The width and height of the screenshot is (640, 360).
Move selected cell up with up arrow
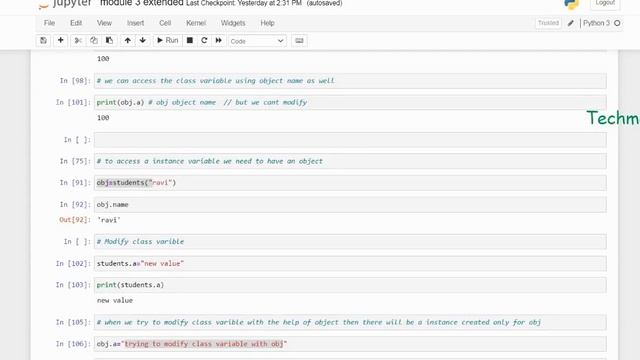pos(128,40)
